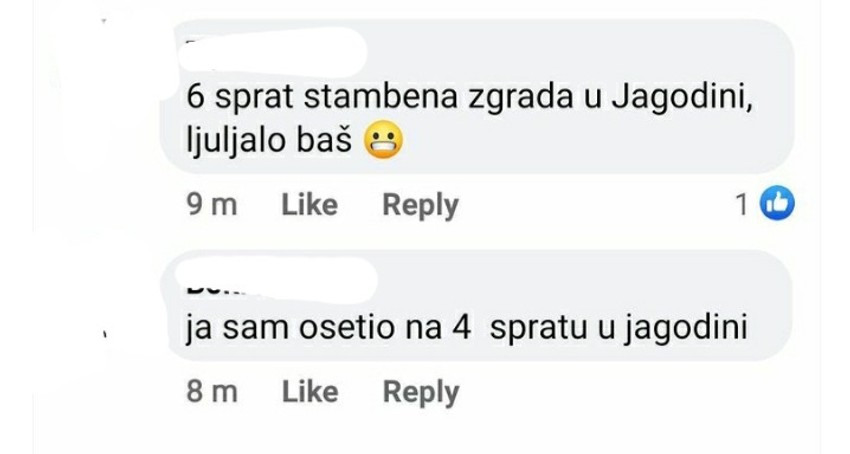
Task: Click the grimacing face emoji
Action: point(383,141)
